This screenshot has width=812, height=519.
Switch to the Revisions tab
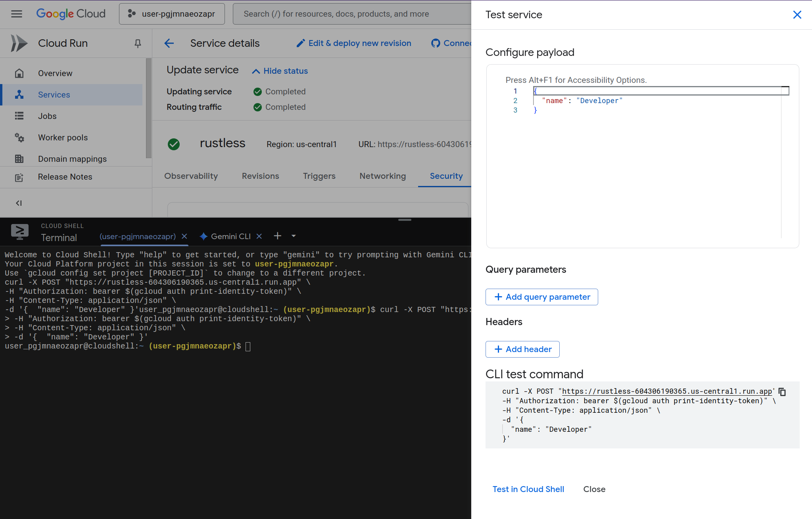260,176
